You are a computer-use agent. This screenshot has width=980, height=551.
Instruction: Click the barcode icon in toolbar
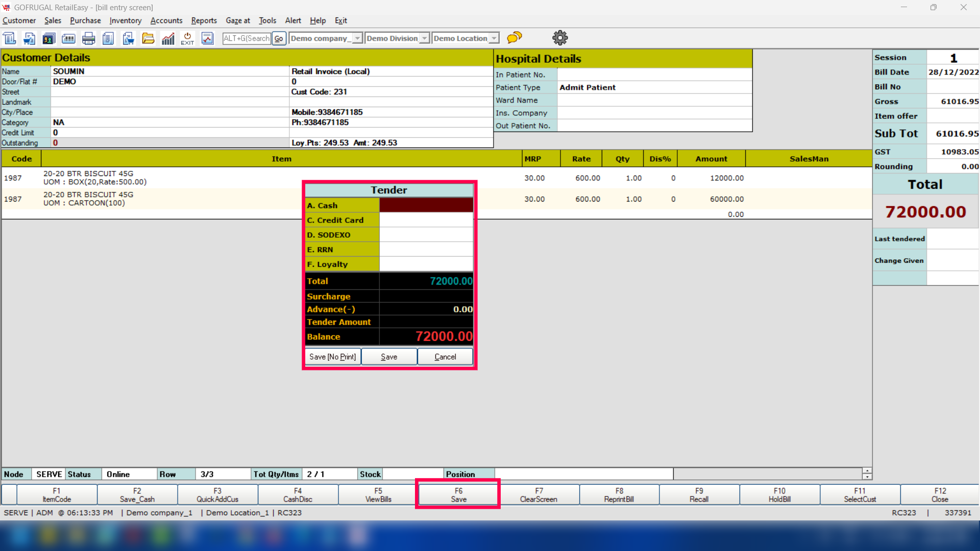tap(68, 38)
